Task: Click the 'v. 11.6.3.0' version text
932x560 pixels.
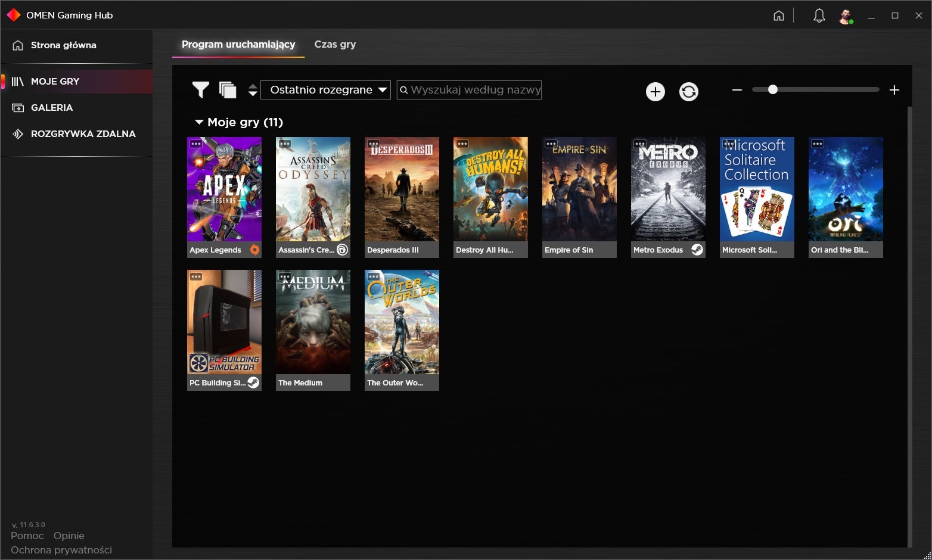Action: [x=29, y=525]
